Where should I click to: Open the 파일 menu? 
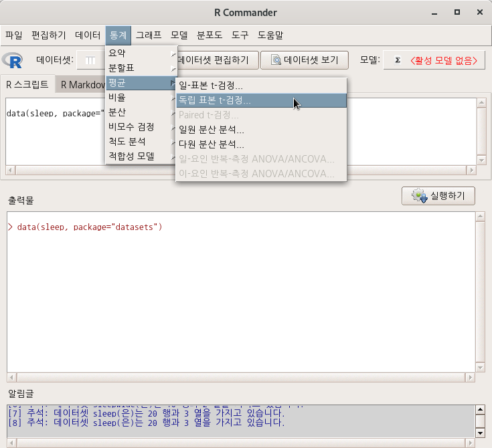tap(14, 35)
